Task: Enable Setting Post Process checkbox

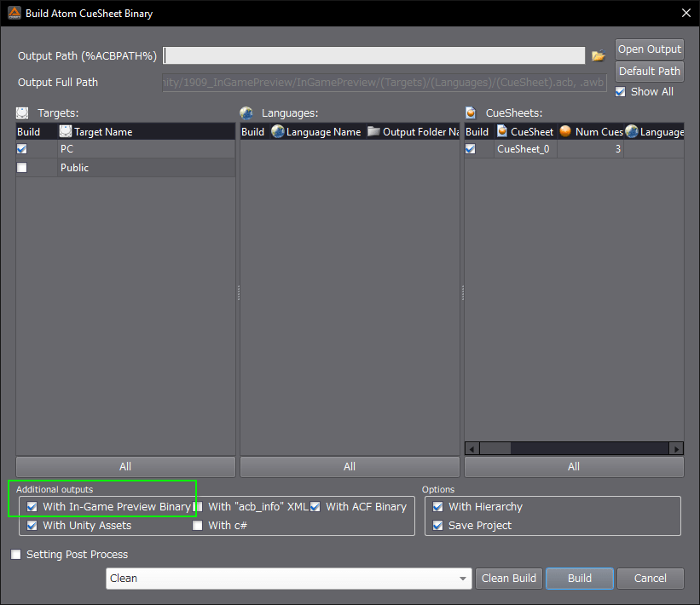Action: (x=15, y=554)
